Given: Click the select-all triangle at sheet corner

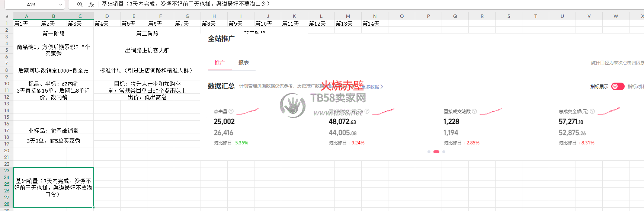Looking at the screenshot, I should point(7,16).
